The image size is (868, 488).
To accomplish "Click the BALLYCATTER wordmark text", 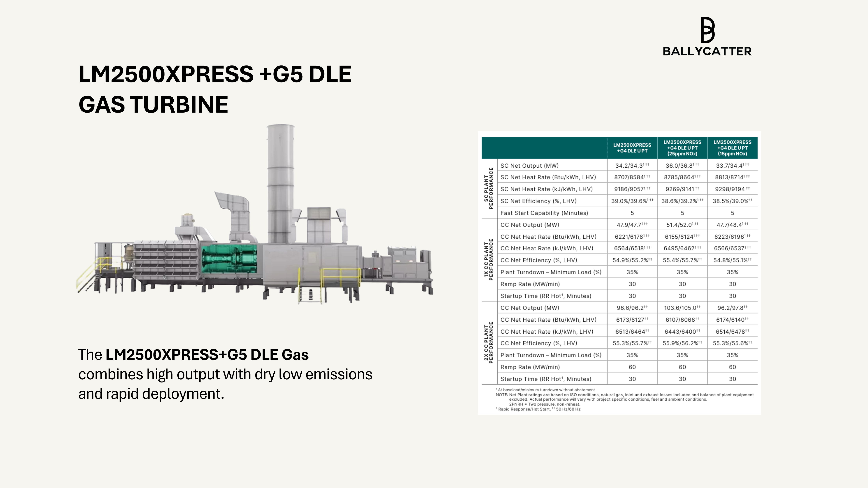I will tap(707, 51).
